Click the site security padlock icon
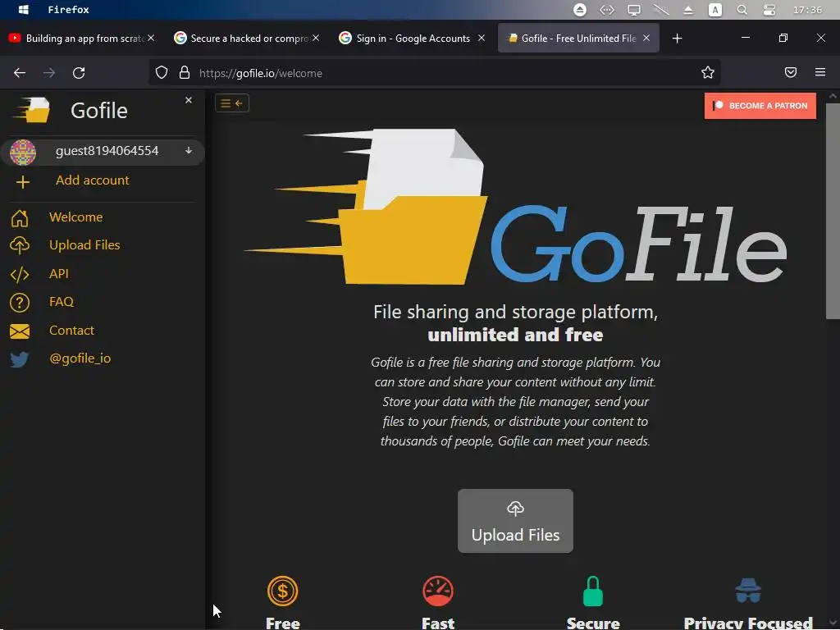Screen dimensions: 840x630 click(185, 73)
